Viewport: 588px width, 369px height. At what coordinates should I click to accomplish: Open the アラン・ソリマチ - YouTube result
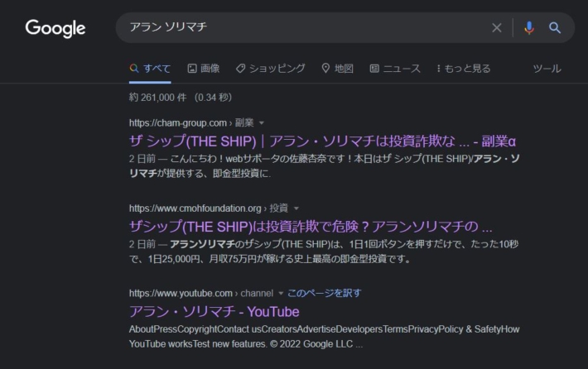(214, 312)
